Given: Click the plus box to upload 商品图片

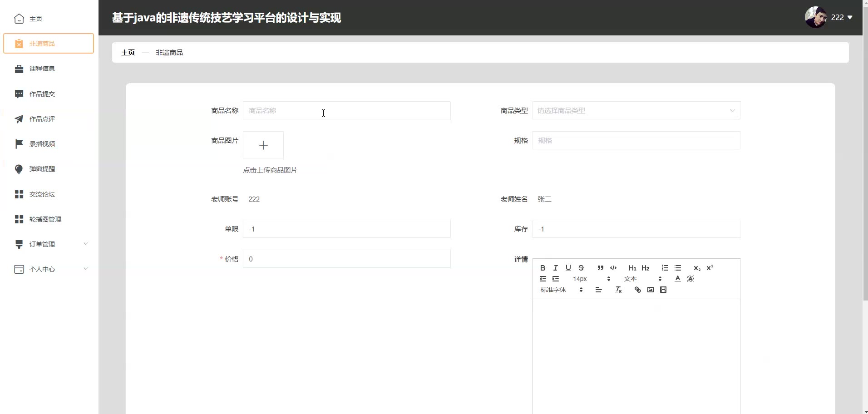Looking at the screenshot, I should [x=263, y=145].
